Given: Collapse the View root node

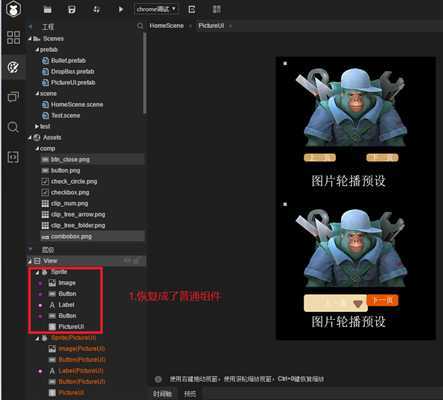Looking at the screenshot, I should click(30, 261).
